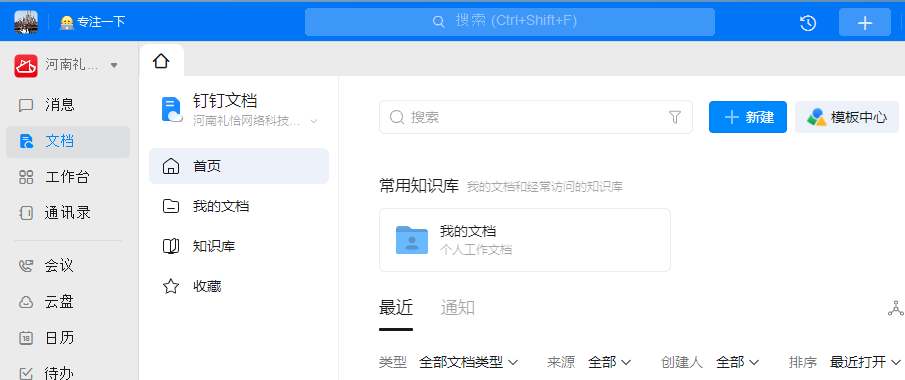905x380 pixels.
Task: Switch to the 通知 tab
Action: click(458, 308)
